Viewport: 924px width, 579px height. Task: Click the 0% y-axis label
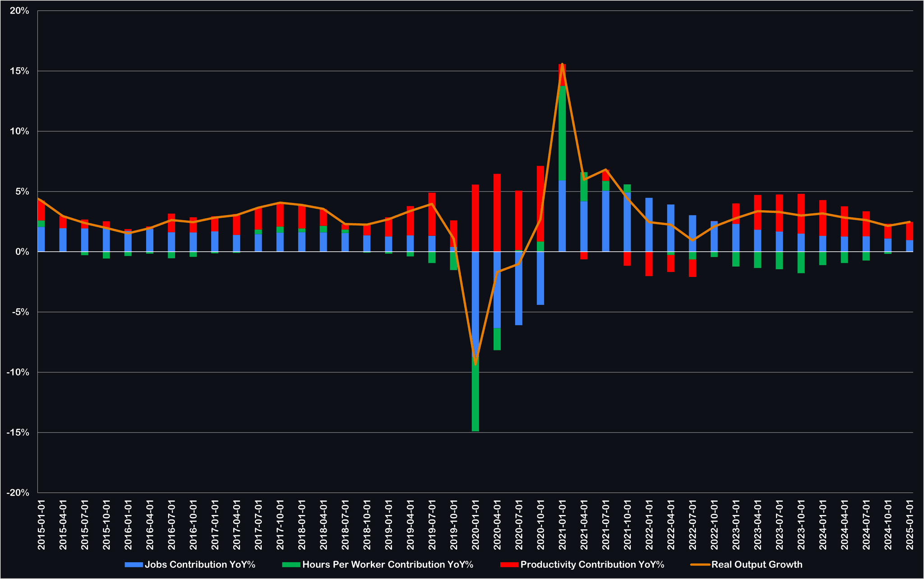pyautogui.click(x=22, y=252)
